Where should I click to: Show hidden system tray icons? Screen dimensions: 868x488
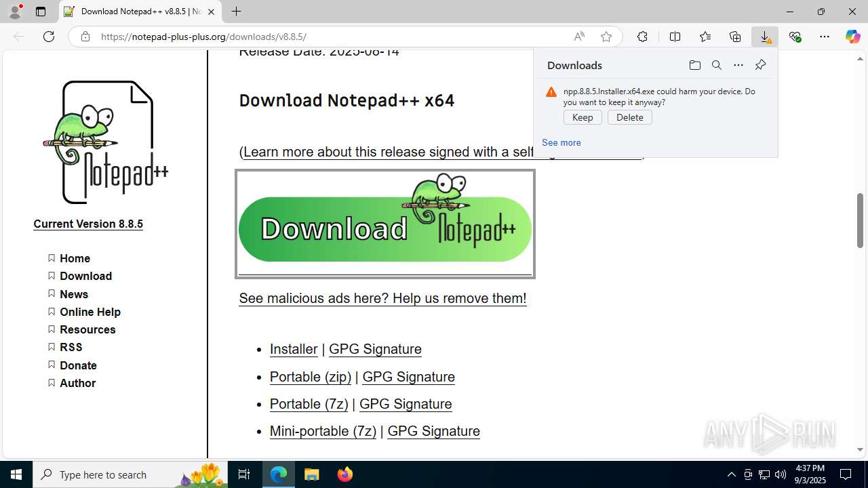click(x=731, y=474)
